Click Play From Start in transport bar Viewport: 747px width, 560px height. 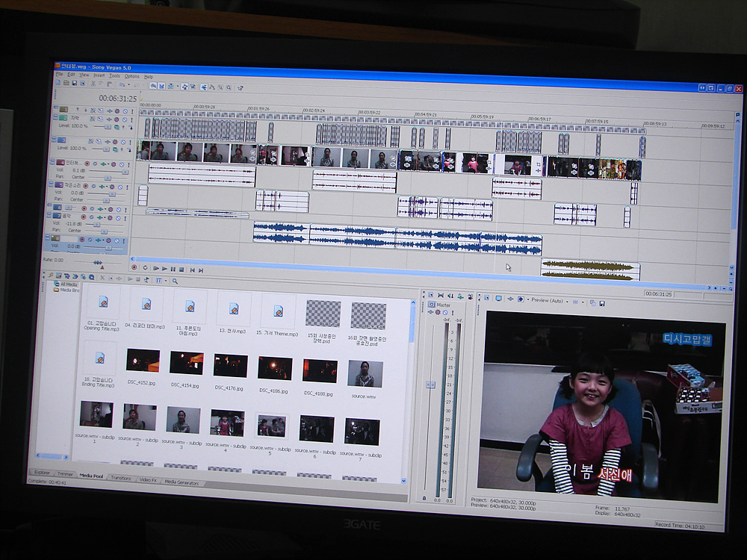click(x=156, y=268)
